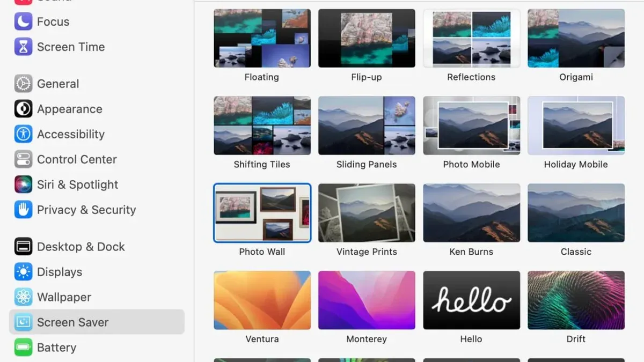Screen dimensions: 644x362
Task: Choose the Origami screen saver thumbnail
Action: pyautogui.click(x=576, y=38)
